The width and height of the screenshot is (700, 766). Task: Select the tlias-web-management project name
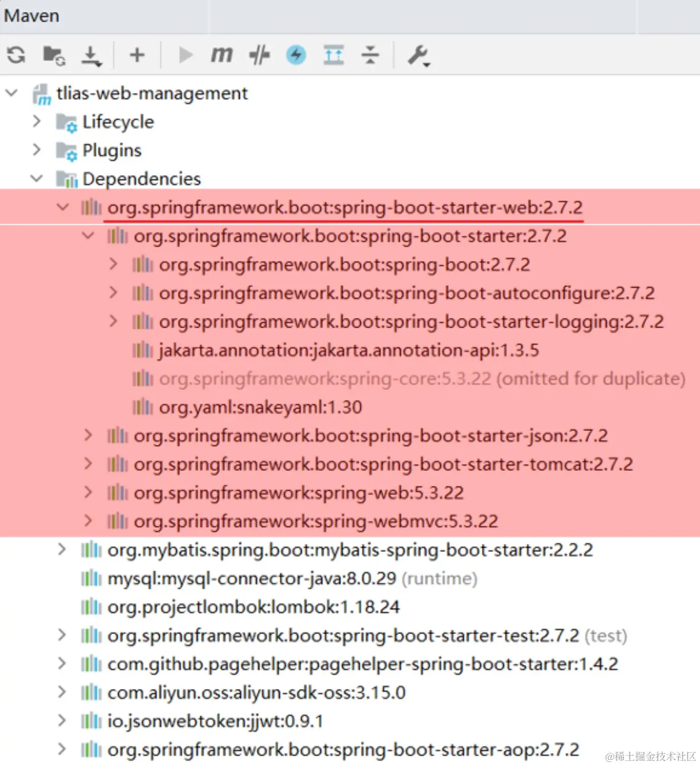point(152,94)
